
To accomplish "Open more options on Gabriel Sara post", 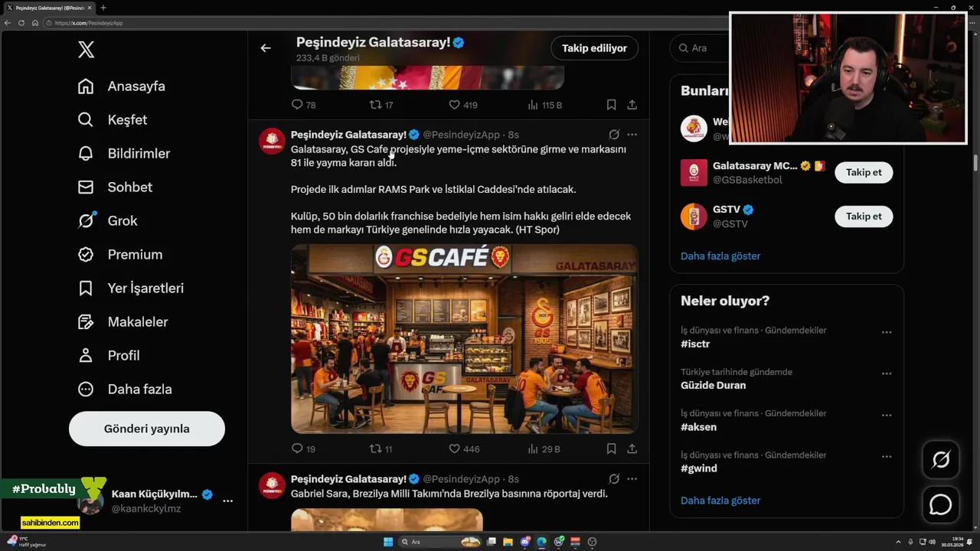I will coord(632,479).
